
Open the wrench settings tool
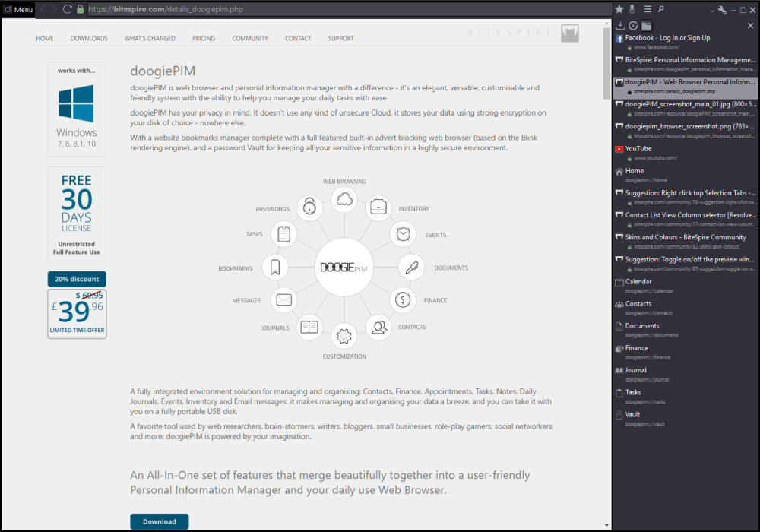[722, 10]
